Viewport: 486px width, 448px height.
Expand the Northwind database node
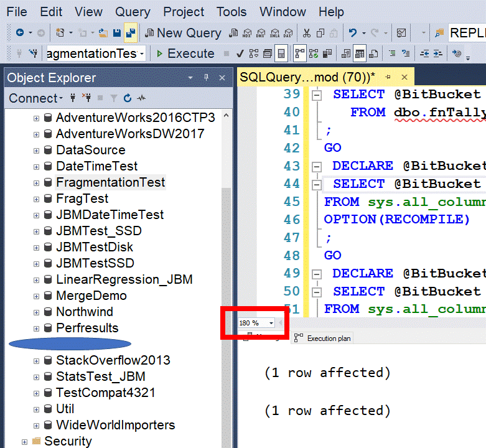(36, 312)
